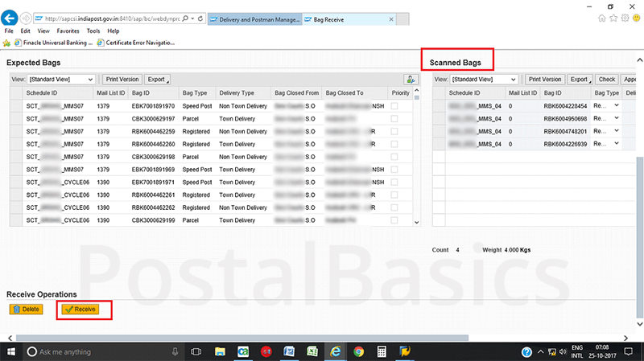The height and width of the screenshot is (361, 644).
Task: Expand Export menu in Scanned Bags
Action: tap(579, 80)
